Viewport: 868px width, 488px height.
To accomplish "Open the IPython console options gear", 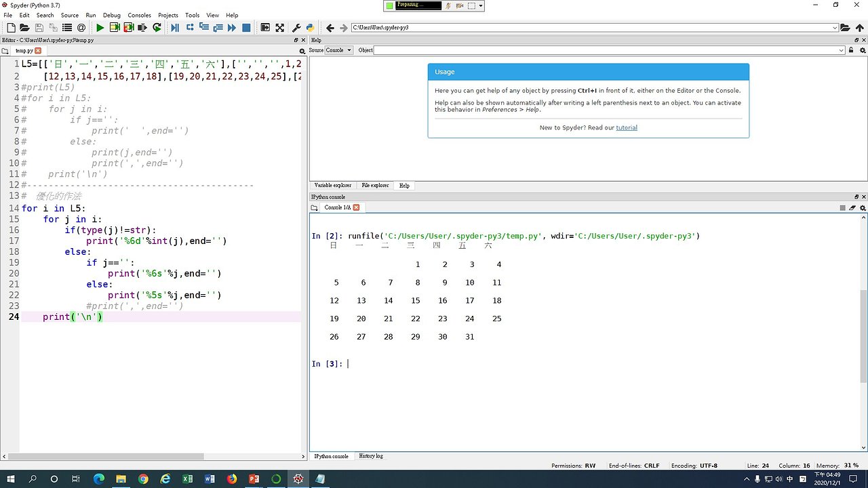I will (x=862, y=207).
